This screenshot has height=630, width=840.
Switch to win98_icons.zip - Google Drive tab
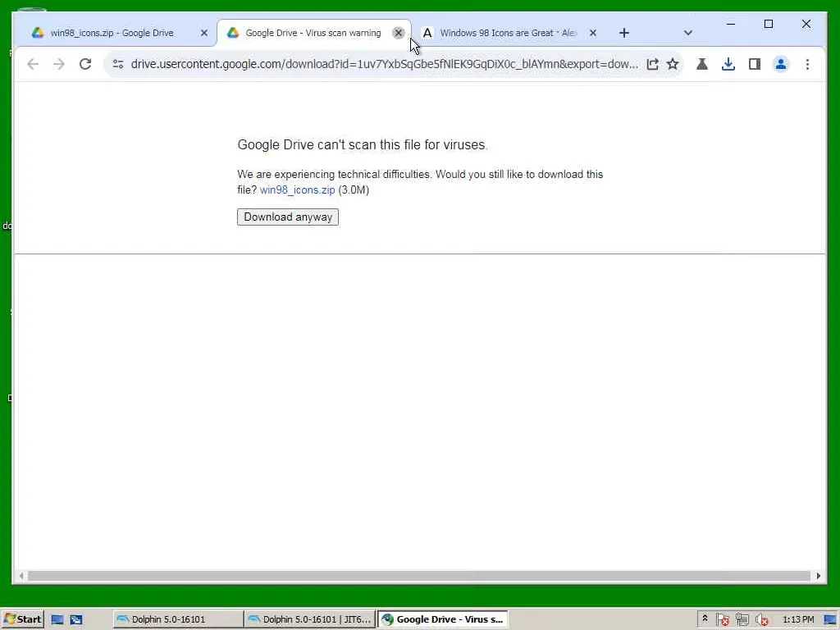point(112,33)
